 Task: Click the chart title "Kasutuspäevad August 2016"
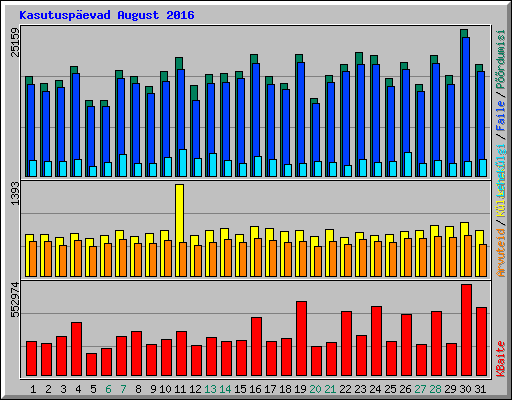[x=107, y=15]
